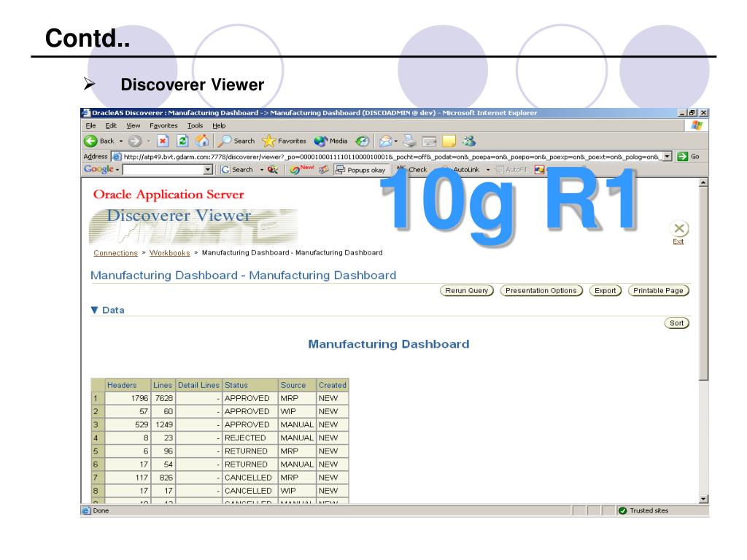Open Search pane with magnifier icon

pyautogui.click(x=225, y=141)
